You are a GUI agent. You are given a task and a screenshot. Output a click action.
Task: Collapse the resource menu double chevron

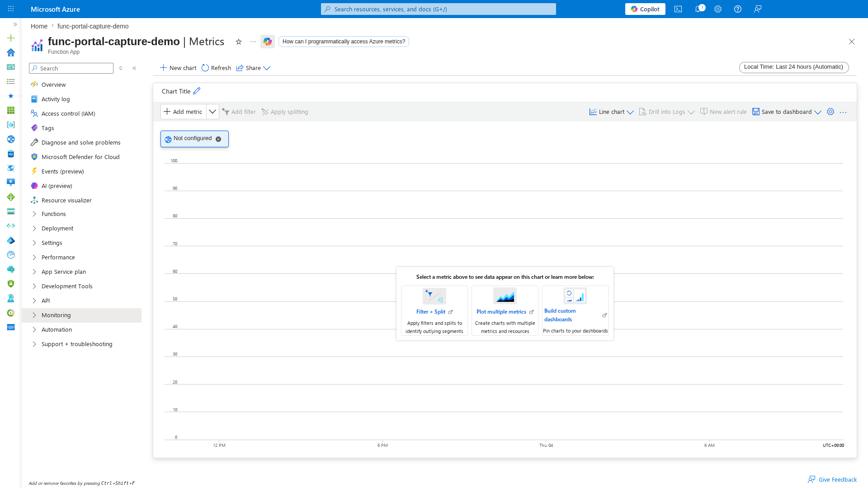[x=134, y=68]
